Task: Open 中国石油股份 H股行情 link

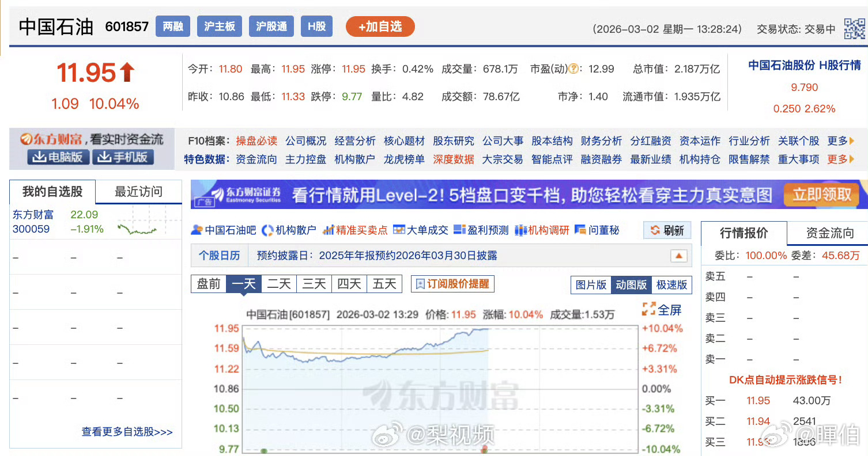Action: [x=804, y=65]
